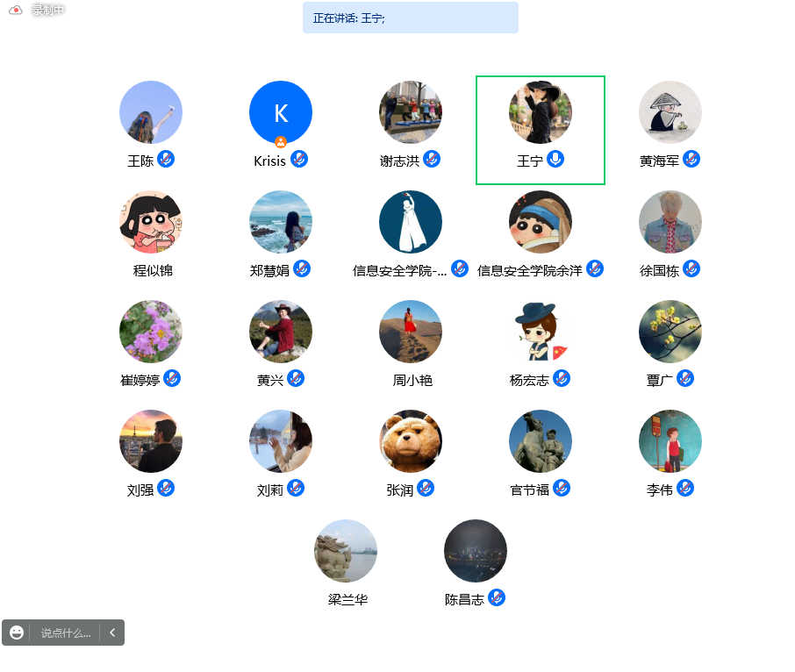Click the recording status cloud icon

tap(16, 11)
